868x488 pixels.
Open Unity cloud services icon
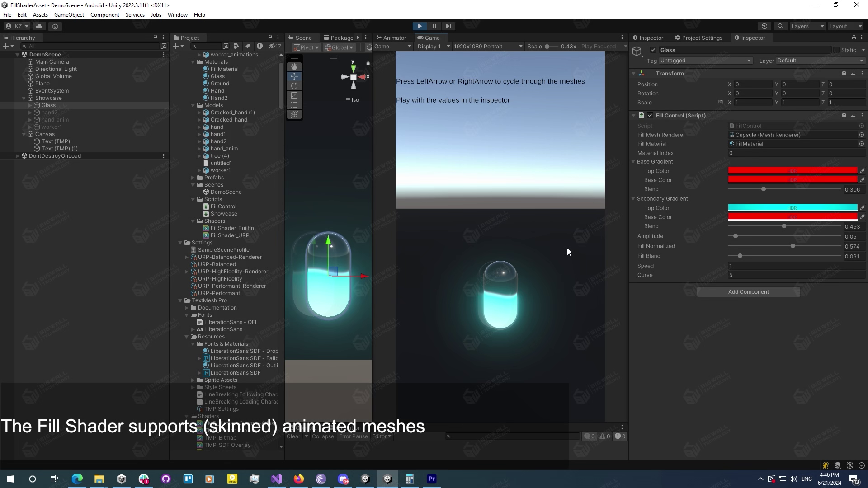(x=39, y=26)
